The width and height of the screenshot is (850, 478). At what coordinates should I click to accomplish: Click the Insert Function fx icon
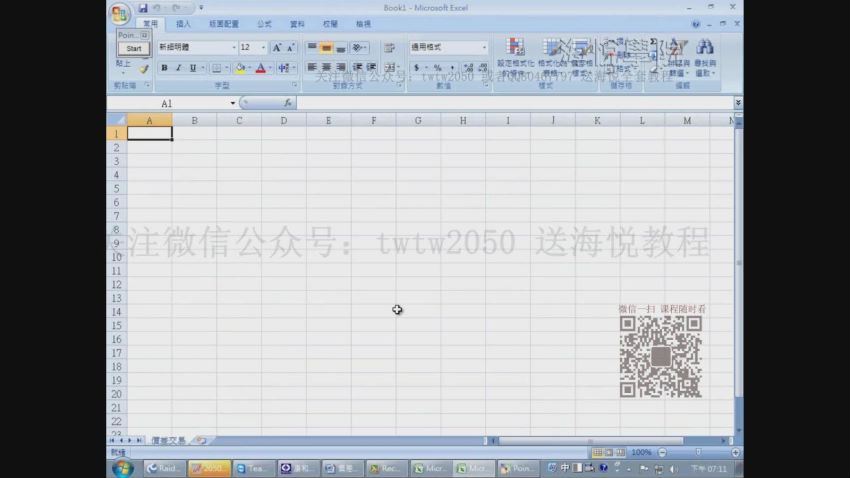click(287, 103)
